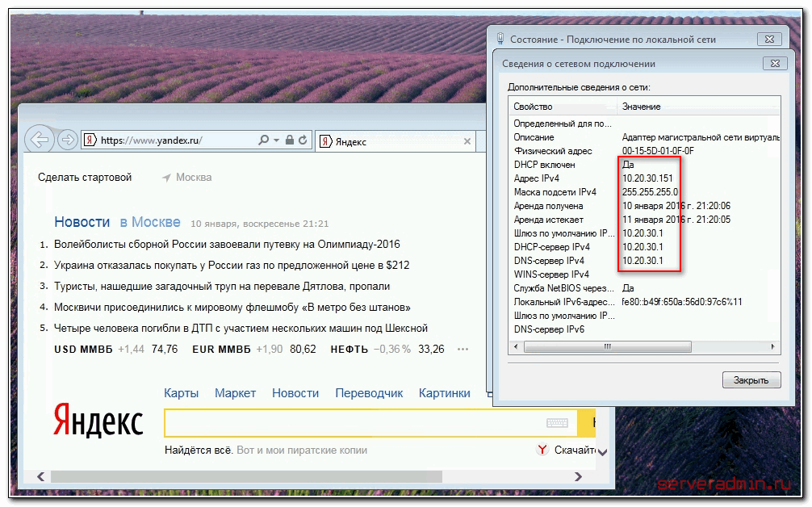Open Новости service link above search box

click(x=295, y=393)
